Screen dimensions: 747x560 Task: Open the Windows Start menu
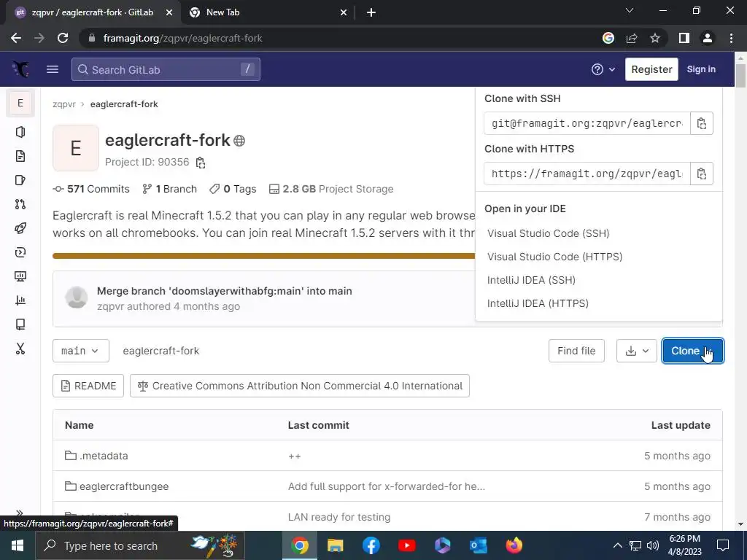coord(18,545)
